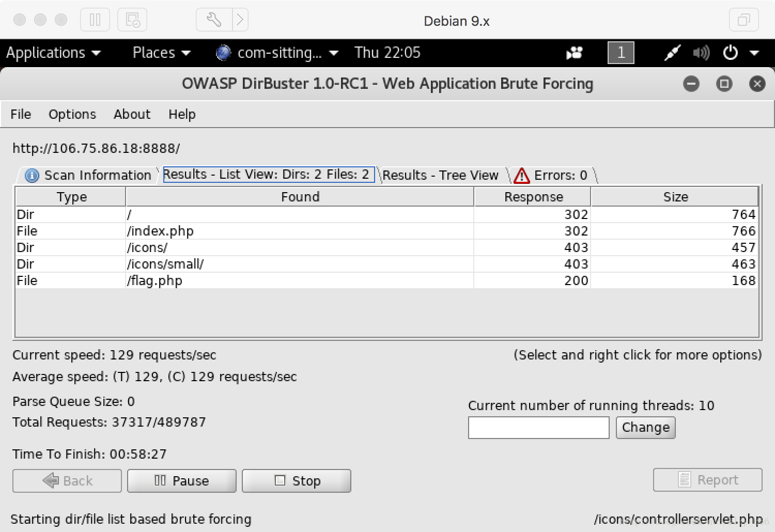
Task: Sort by the Found column header
Action: (x=300, y=197)
